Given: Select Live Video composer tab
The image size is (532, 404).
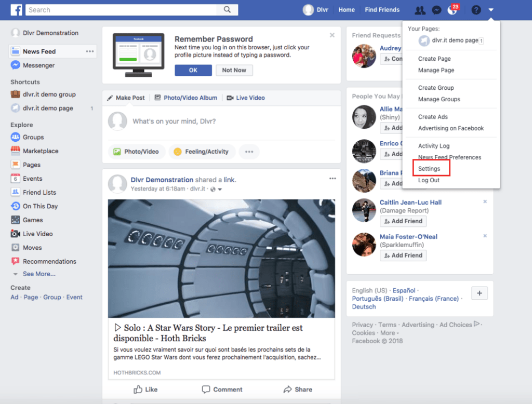Looking at the screenshot, I should 246,98.
